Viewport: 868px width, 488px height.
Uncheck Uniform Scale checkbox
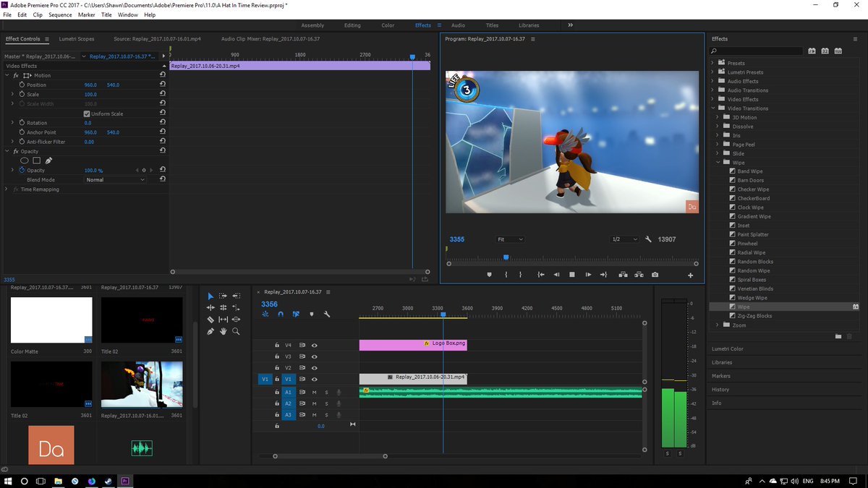pyautogui.click(x=87, y=114)
